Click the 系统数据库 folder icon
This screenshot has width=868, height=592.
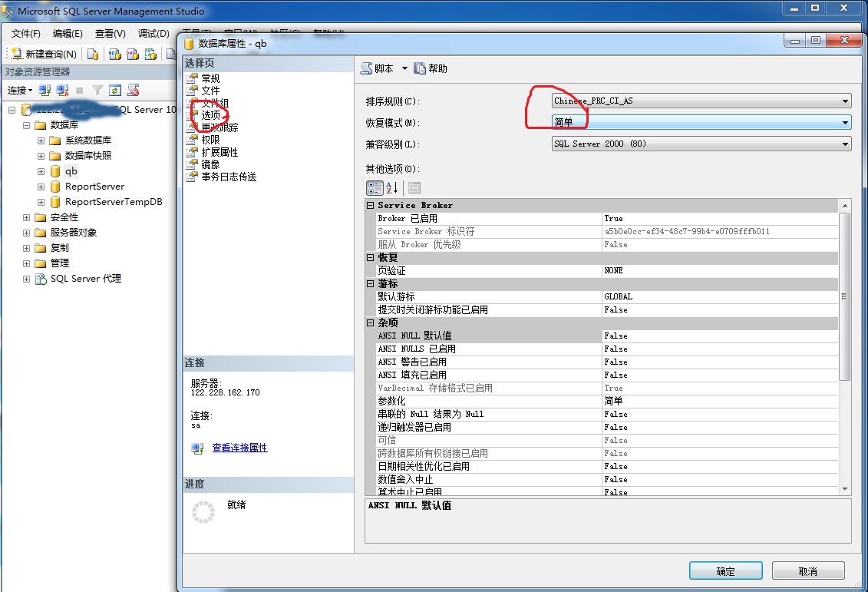point(54,141)
